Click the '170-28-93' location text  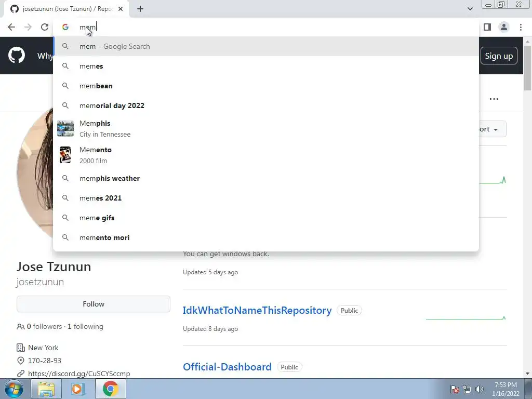point(45,361)
